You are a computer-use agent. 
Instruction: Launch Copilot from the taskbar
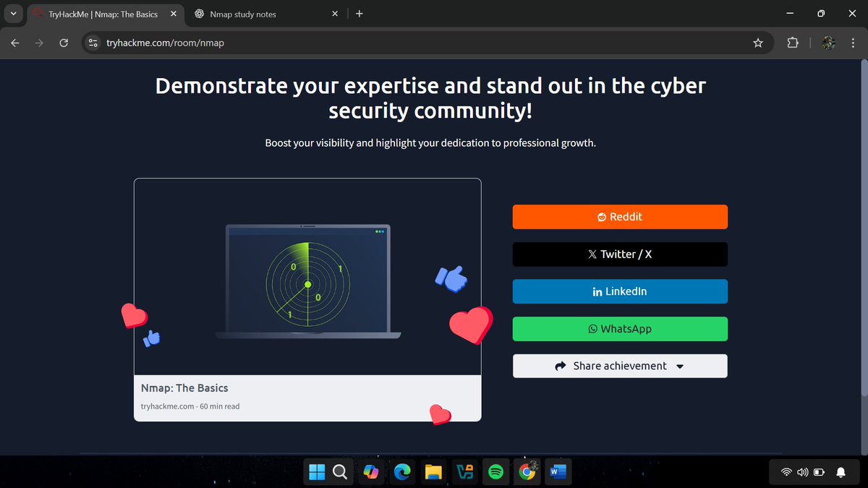pos(371,472)
